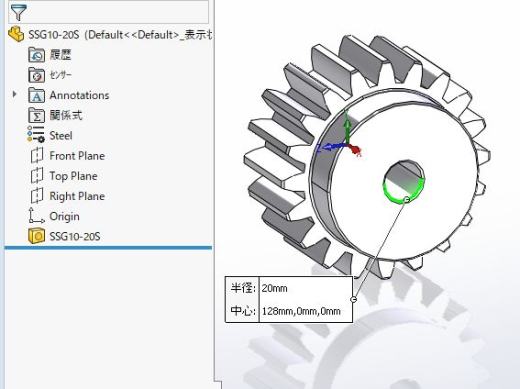Click the センサー sensors folder icon
This screenshot has height=389, width=520.
click(x=36, y=75)
